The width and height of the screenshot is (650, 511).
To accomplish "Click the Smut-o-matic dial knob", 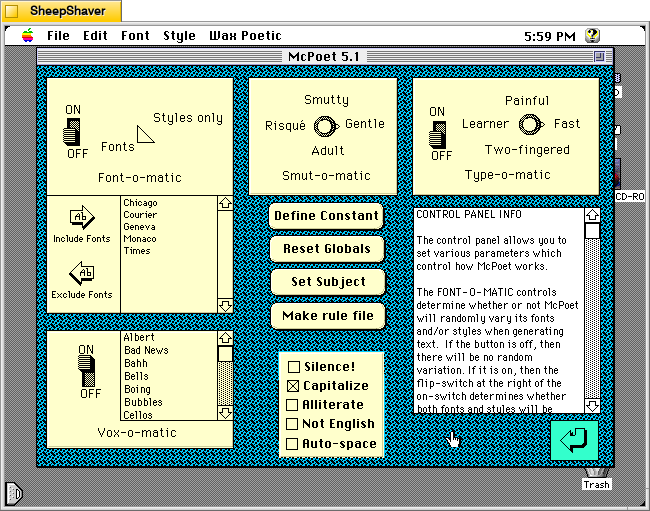I will 326,126.
